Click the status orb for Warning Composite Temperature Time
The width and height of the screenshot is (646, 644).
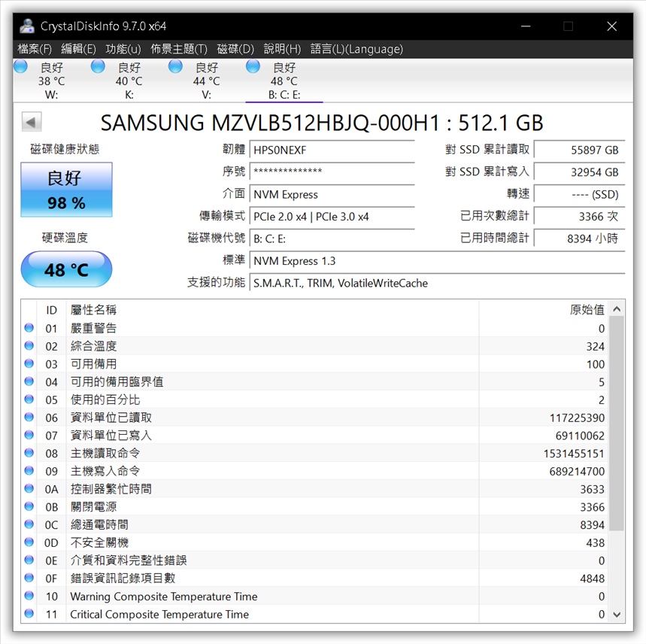click(x=29, y=596)
